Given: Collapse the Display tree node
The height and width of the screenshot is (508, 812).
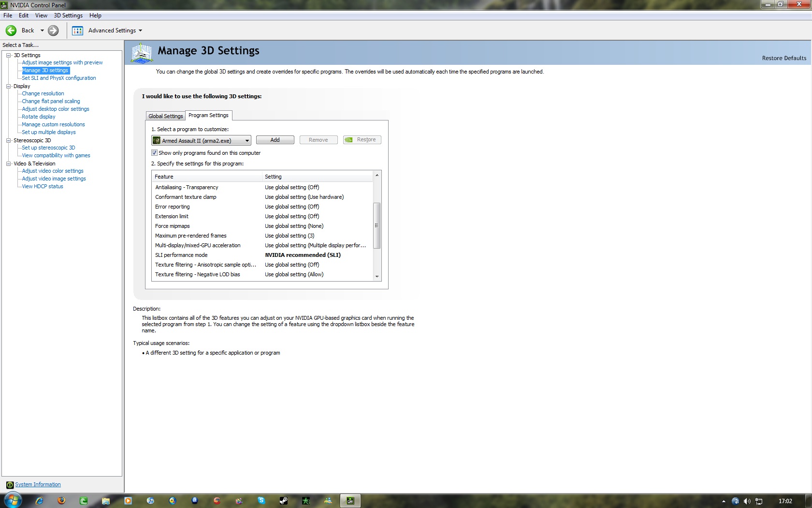Looking at the screenshot, I should click(9, 86).
